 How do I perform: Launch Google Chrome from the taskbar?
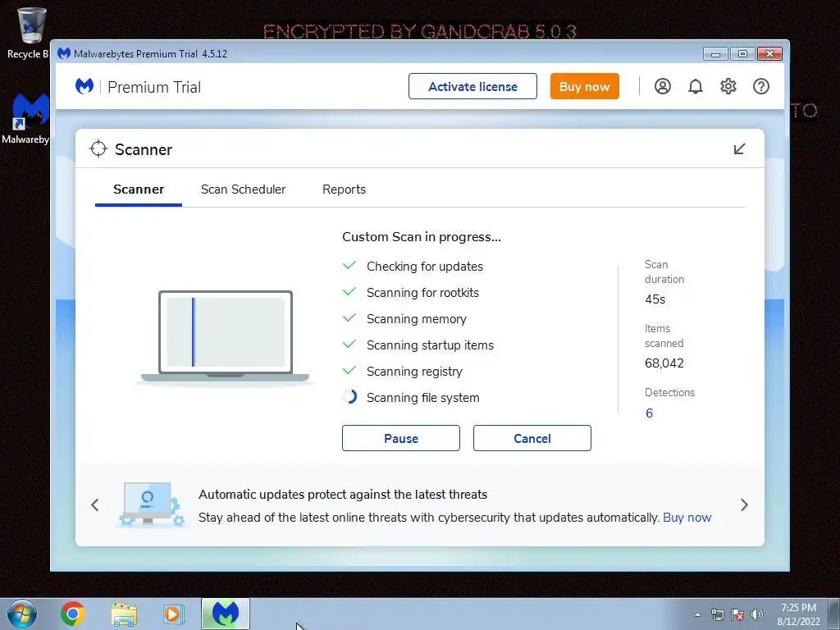[73, 614]
